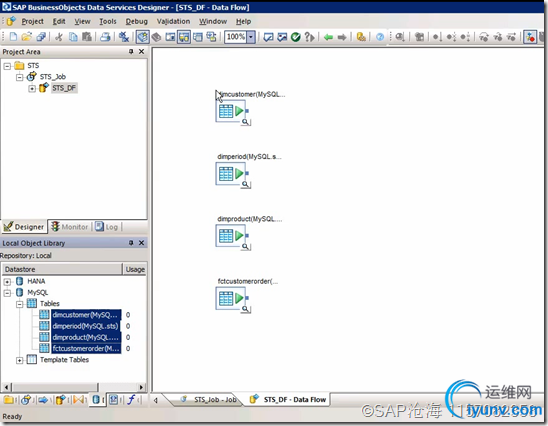Toggle the debug filters/breakpoints button

[x=530, y=37]
